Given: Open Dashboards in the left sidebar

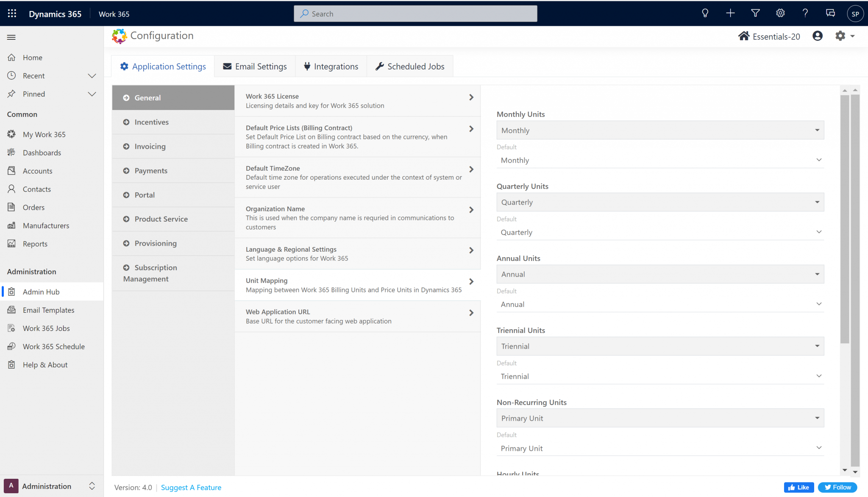Looking at the screenshot, I should [42, 153].
